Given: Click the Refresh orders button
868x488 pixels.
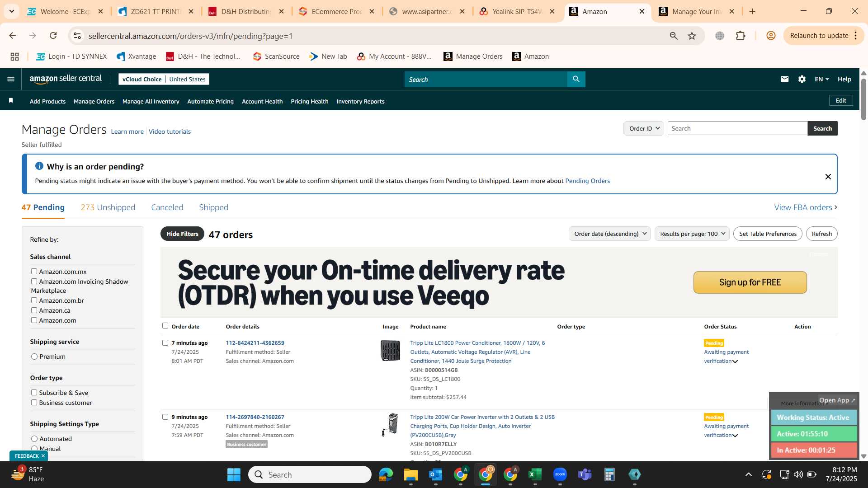Looking at the screenshot, I should click(x=821, y=234).
